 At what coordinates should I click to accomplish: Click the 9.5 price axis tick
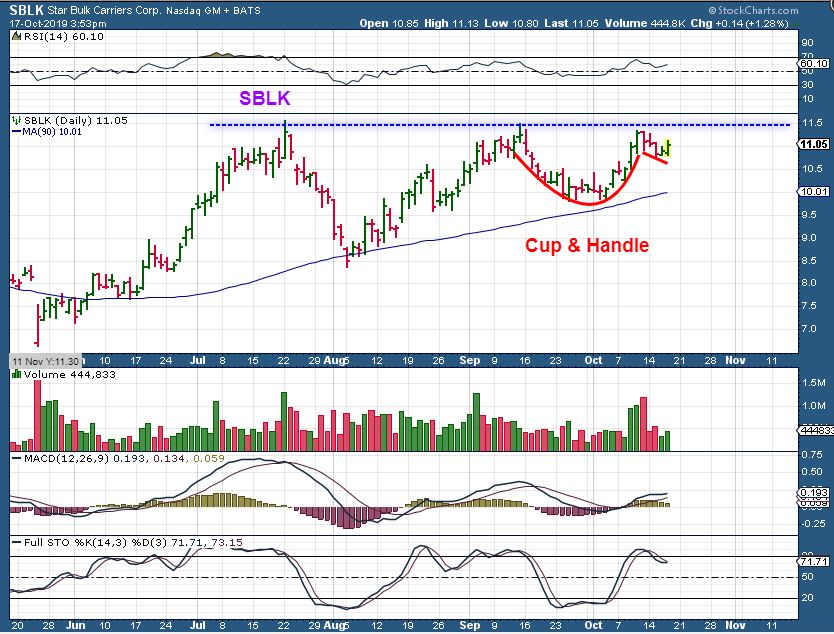pyautogui.click(x=810, y=214)
